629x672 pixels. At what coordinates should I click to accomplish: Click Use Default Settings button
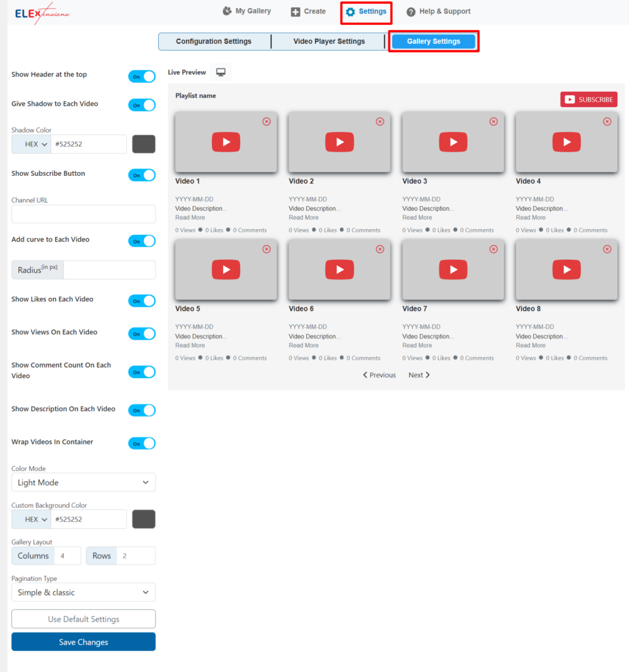[83, 619]
